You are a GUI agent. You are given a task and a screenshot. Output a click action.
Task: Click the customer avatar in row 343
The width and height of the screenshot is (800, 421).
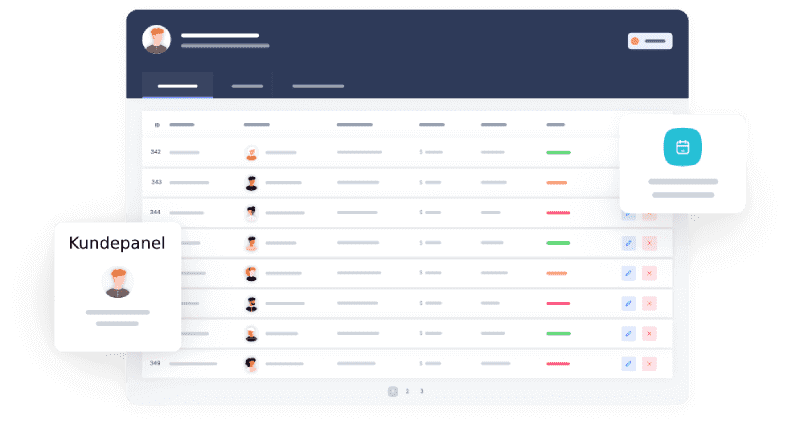pos(251,183)
